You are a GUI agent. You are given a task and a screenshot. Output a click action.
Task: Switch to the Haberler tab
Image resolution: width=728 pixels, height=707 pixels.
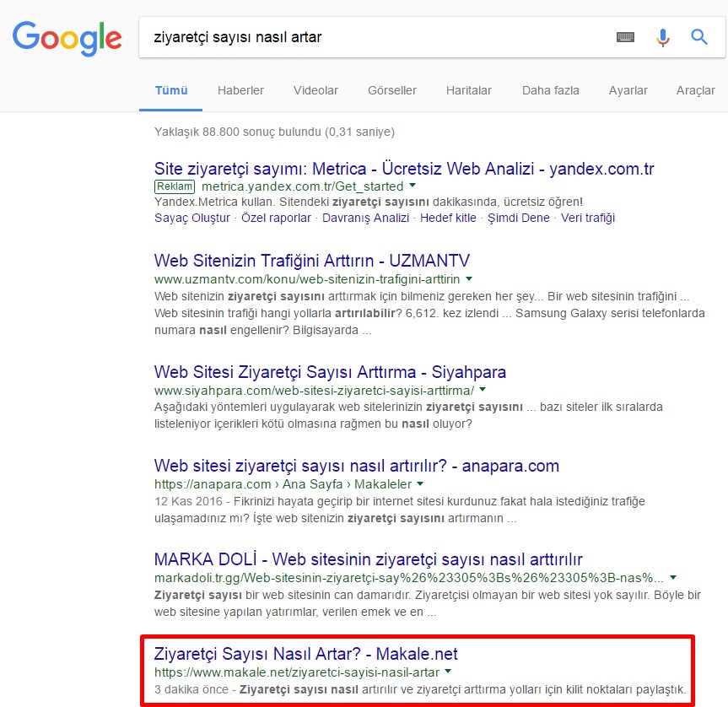click(x=240, y=90)
